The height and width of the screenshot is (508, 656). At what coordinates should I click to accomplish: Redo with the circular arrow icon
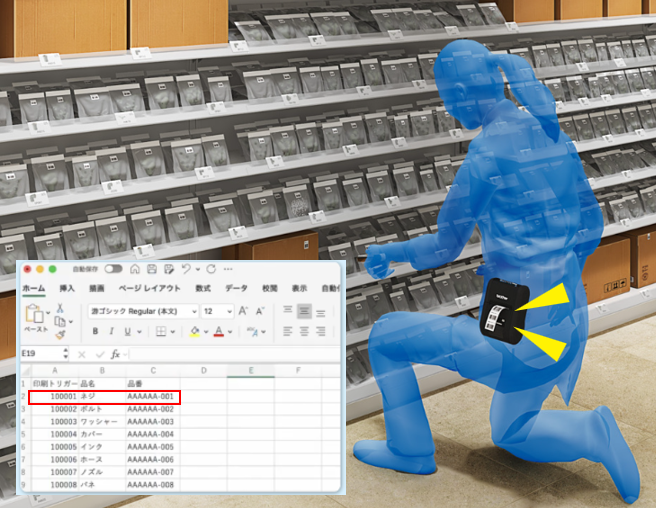point(211,269)
